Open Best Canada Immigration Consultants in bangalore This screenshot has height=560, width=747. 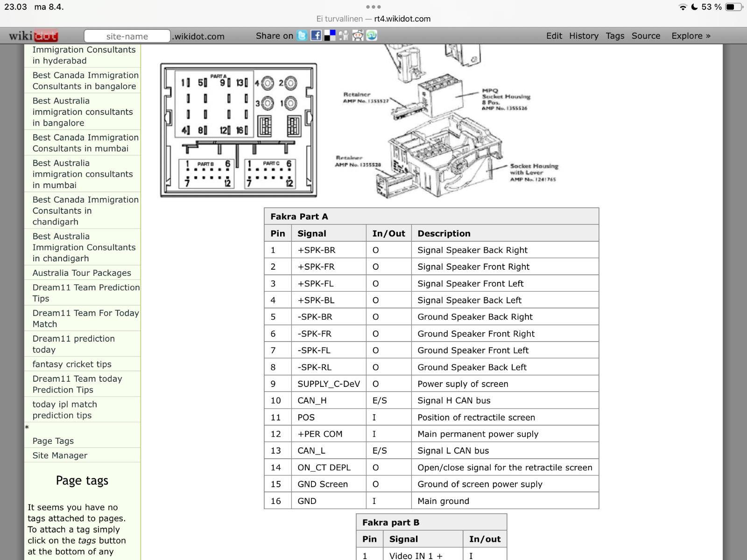pyautogui.click(x=85, y=81)
